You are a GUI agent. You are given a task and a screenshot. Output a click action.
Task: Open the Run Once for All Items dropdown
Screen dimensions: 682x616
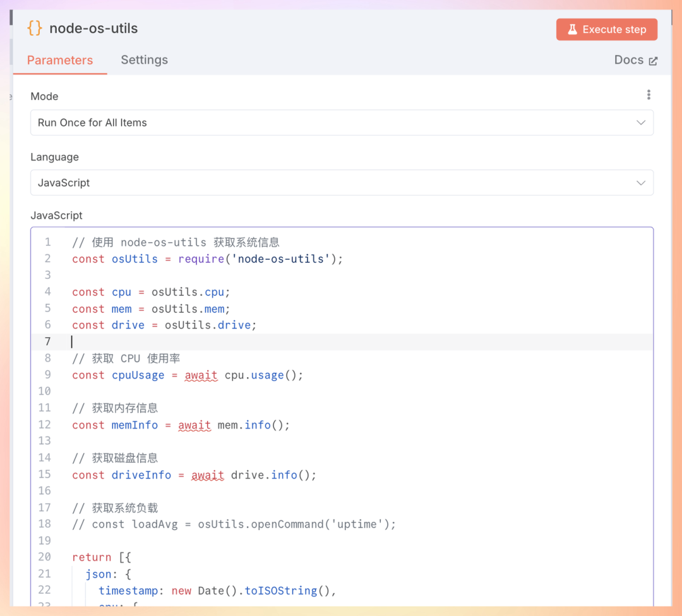[x=341, y=123]
